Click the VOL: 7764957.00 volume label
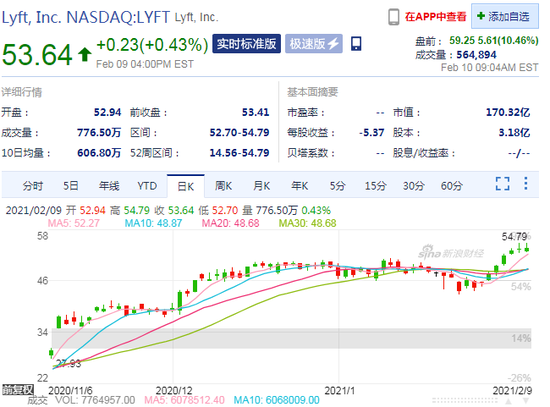This screenshot has height=407, width=550. pos(95,400)
